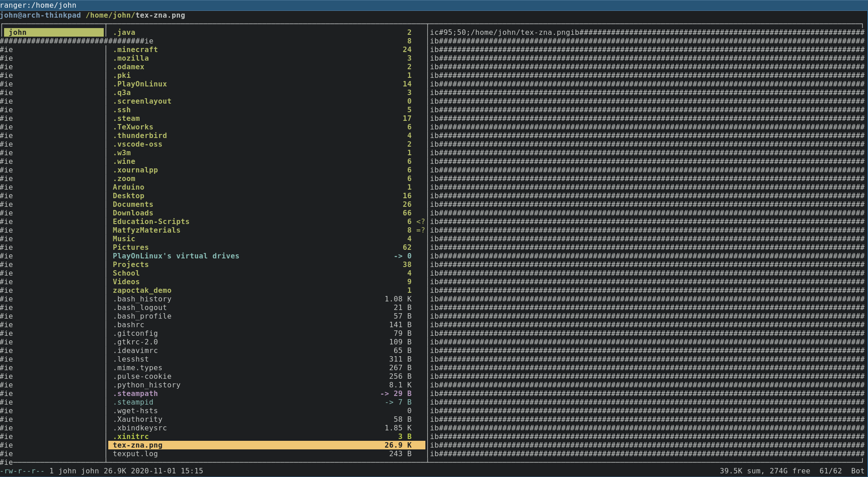The height and width of the screenshot is (477, 868).
Task: Select the .bashrc file
Action: [266, 324]
